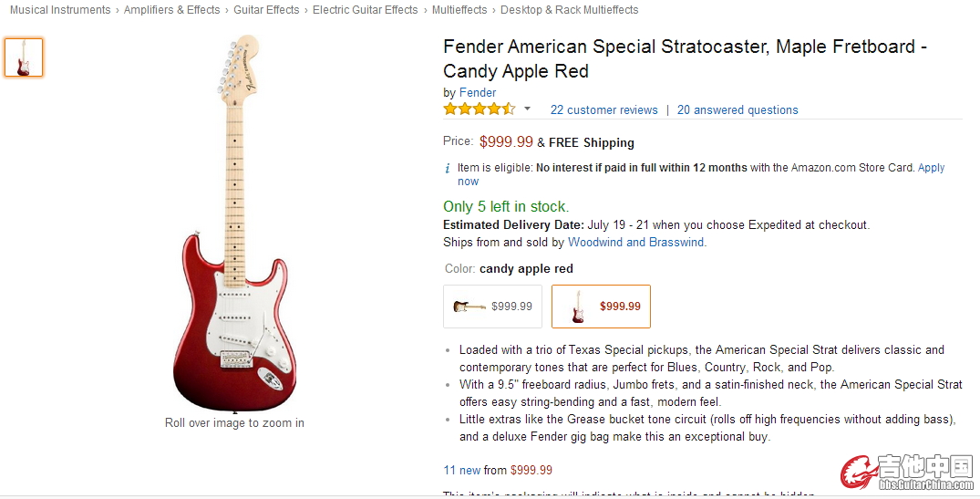Select the sunburst guitar color swatch
The height and width of the screenshot is (499, 980).
[492, 307]
